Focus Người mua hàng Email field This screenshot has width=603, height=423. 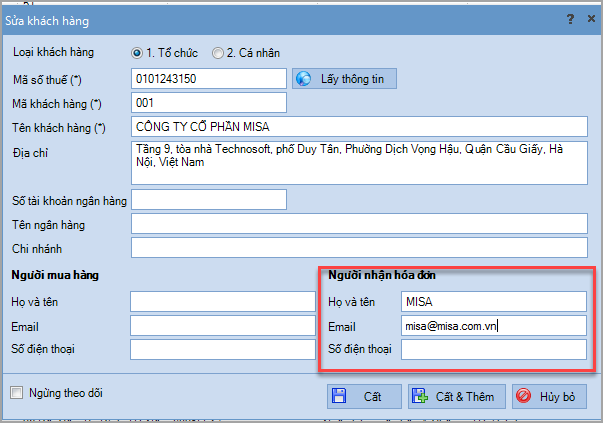coord(223,326)
